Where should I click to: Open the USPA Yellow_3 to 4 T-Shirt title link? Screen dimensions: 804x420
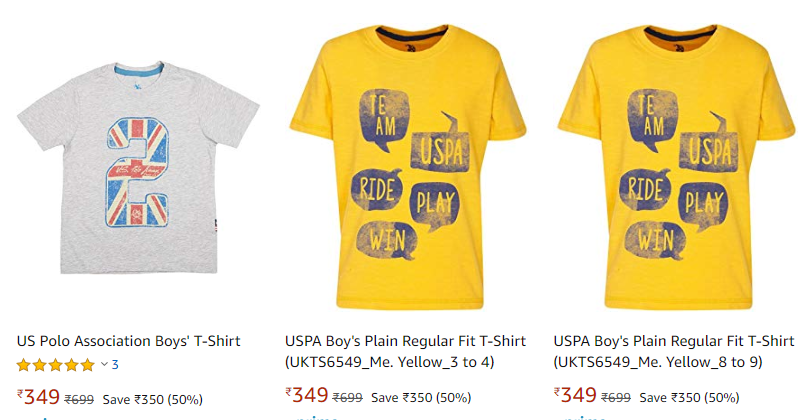405,351
